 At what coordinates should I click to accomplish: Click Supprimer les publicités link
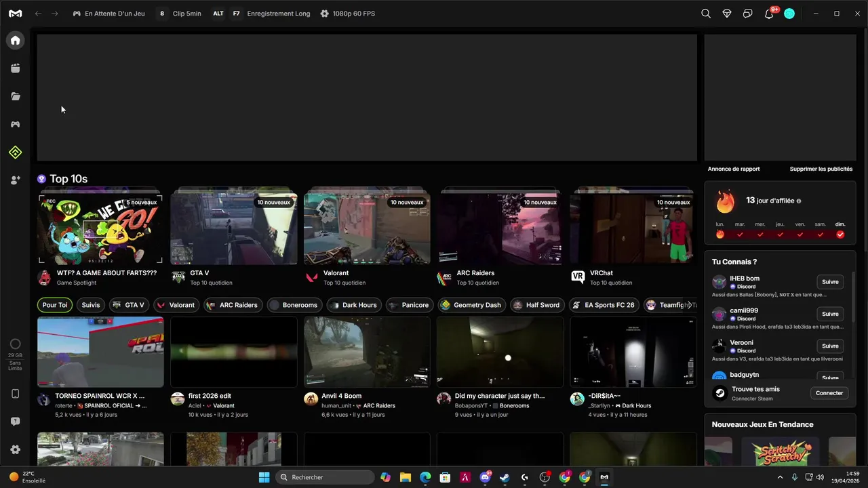(x=821, y=169)
